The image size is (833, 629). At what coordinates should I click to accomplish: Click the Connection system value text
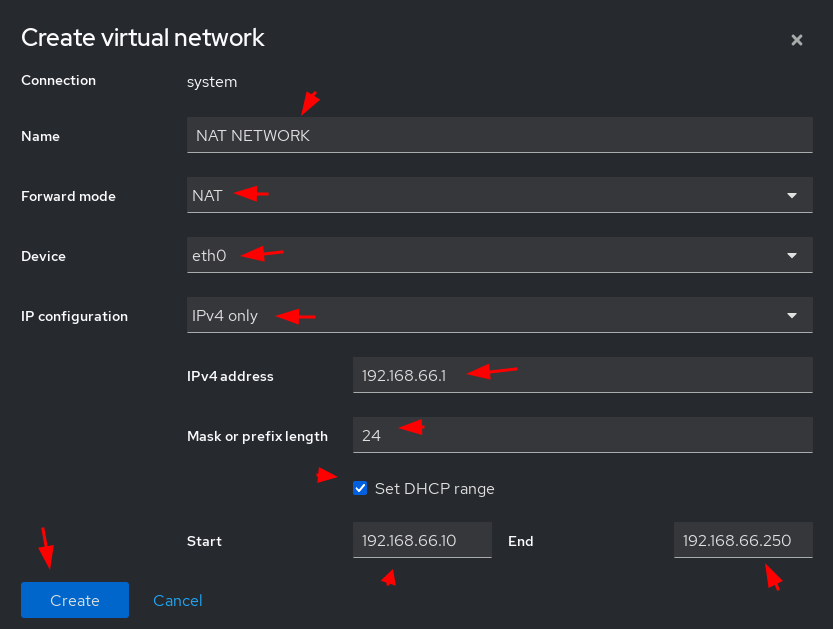[212, 82]
